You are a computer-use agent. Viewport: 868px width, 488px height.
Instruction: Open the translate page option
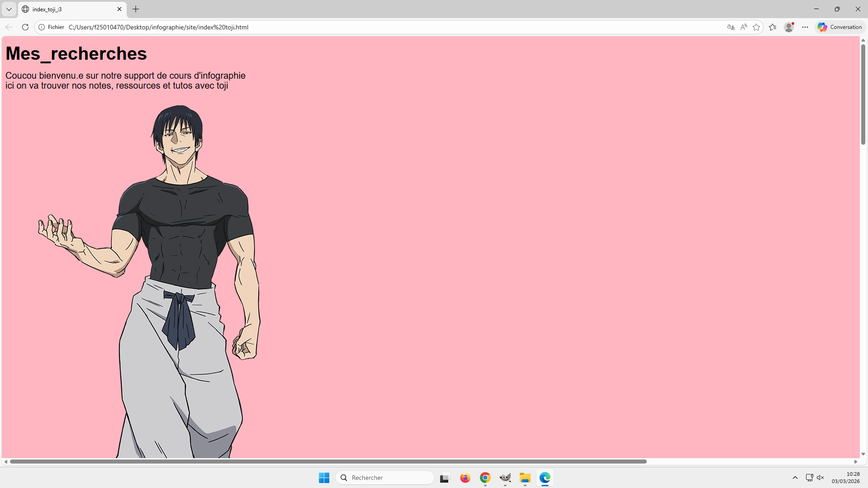pyautogui.click(x=730, y=27)
